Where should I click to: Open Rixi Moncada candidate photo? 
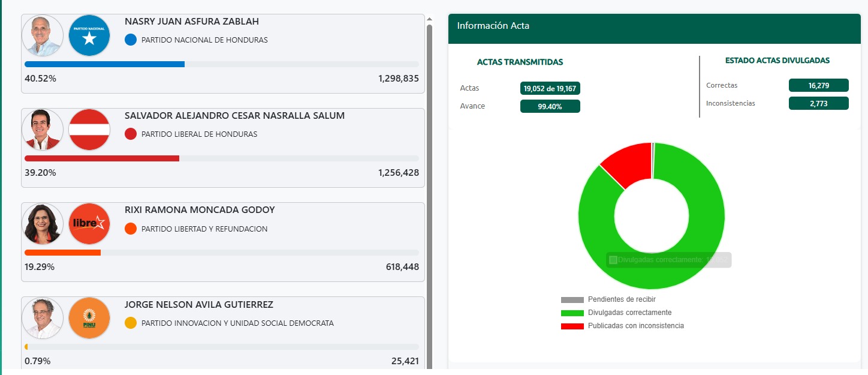click(43, 224)
